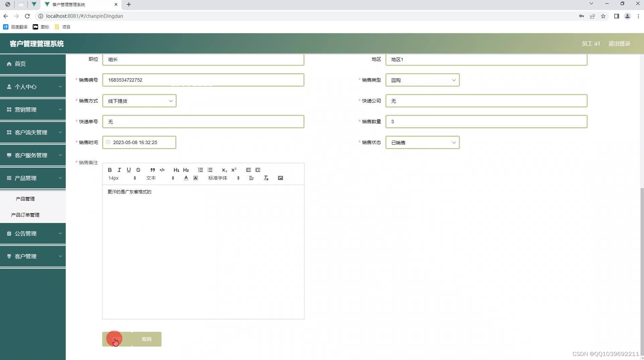Open the 产品订单管理 submenu item
644x360 pixels.
pyautogui.click(x=33, y=215)
